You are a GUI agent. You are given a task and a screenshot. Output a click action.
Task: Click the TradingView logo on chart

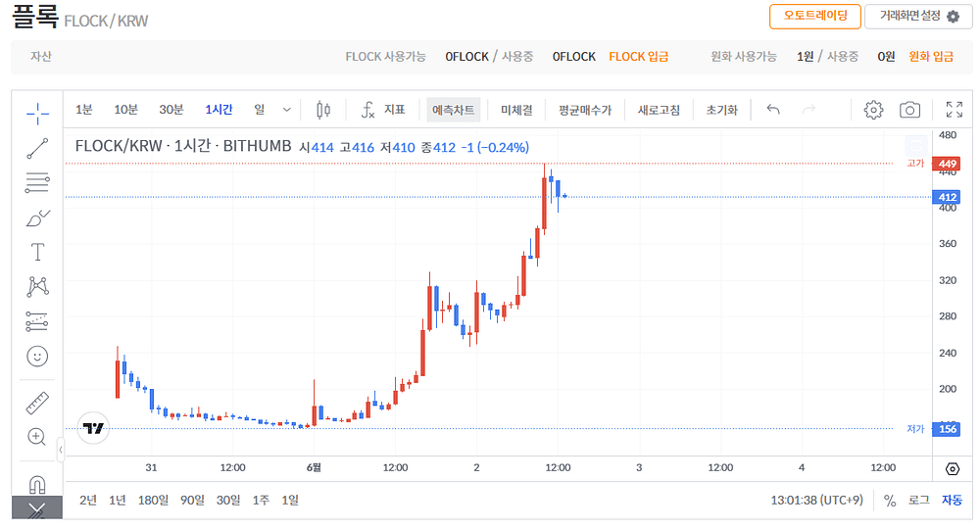pos(93,428)
